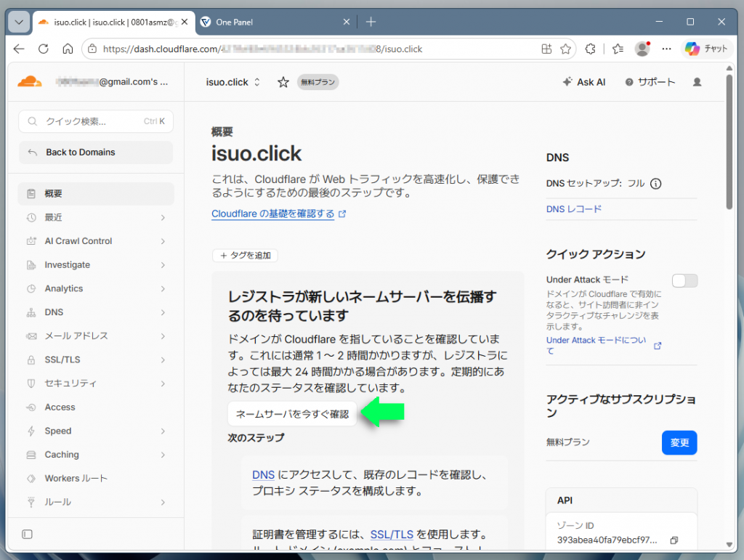Open the DNS レコード link
Image resolution: width=744 pixels, height=560 pixels.
(574, 209)
